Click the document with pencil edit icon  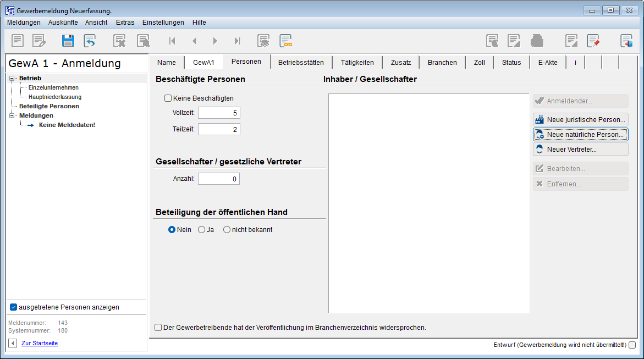[x=38, y=41]
